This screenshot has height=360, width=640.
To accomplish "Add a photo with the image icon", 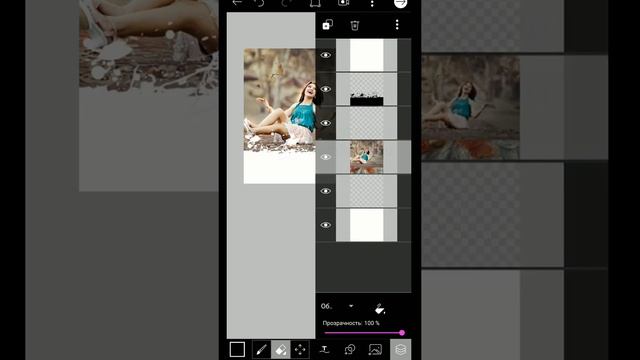I will pyautogui.click(x=375, y=349).
